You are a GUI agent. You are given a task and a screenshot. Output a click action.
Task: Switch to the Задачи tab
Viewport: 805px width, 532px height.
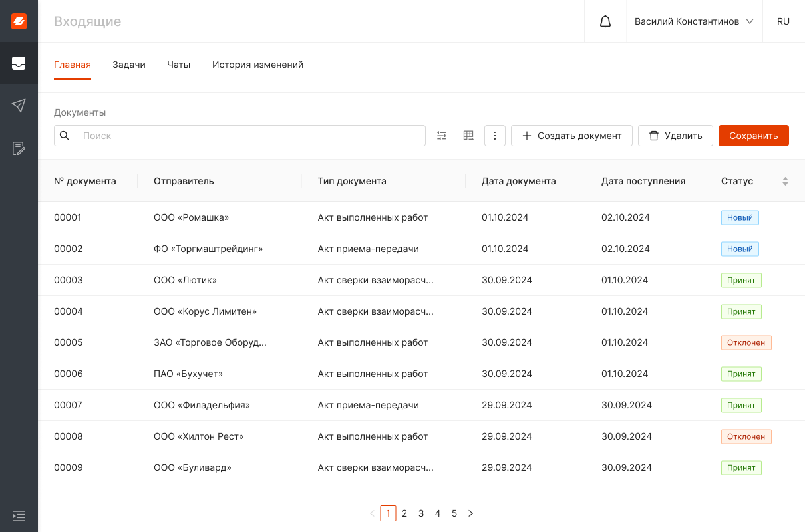click(129, 65)
